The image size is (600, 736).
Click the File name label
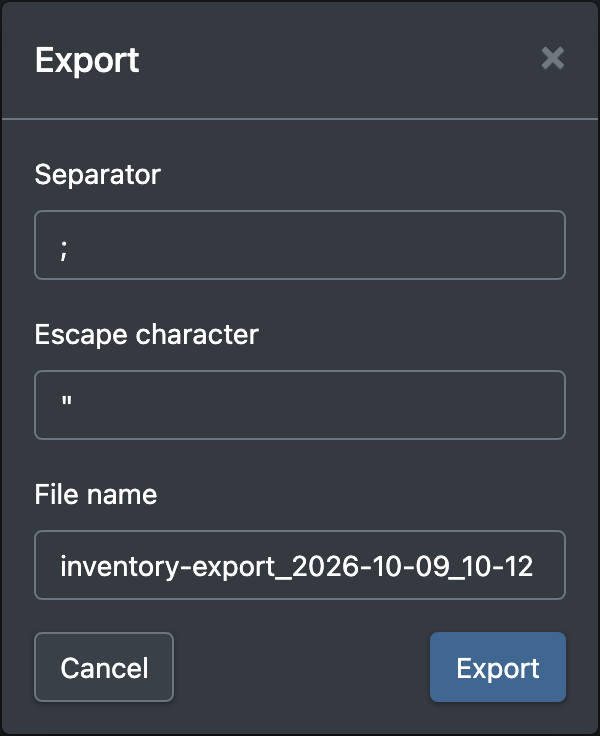(96, 495)
